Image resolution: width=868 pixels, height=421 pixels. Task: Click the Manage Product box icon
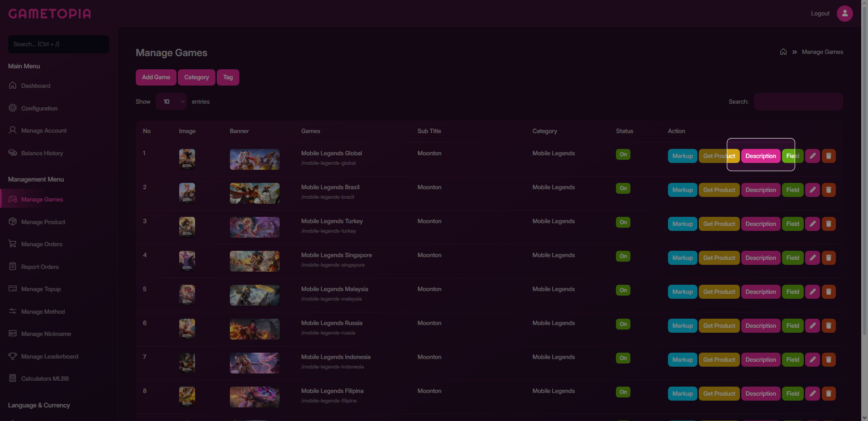coord(13,221)
